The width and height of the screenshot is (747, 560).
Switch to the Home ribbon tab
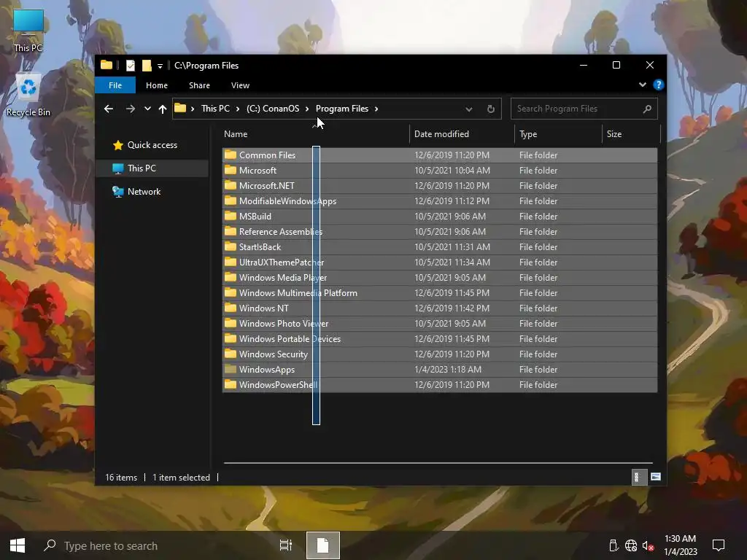coord(157,85)
